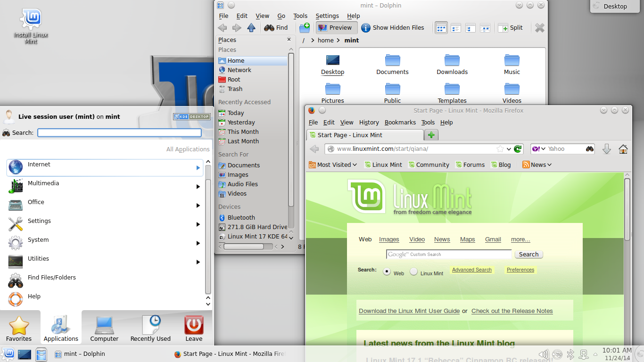
Task: Open Dolphin Settings menu
Action: click(327, 16)
